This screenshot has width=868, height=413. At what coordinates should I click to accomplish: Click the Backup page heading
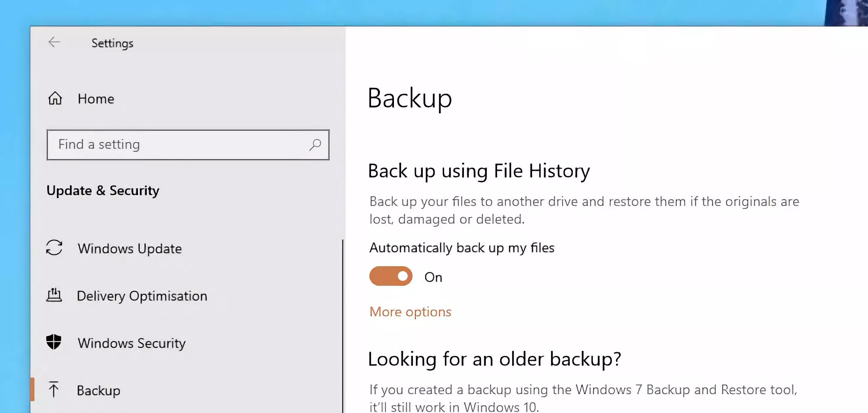click(x=409, y=98)
